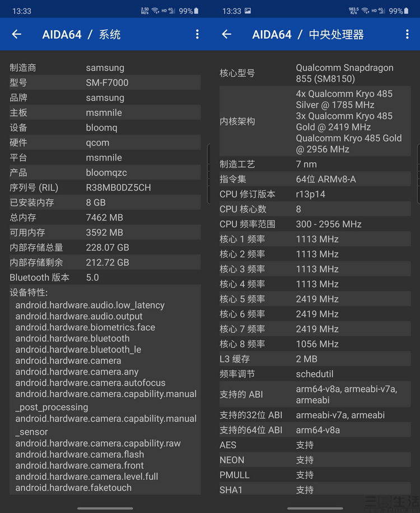
Task: Select android.hardware.camera.autofocus entry
Action: click(90, 383)
